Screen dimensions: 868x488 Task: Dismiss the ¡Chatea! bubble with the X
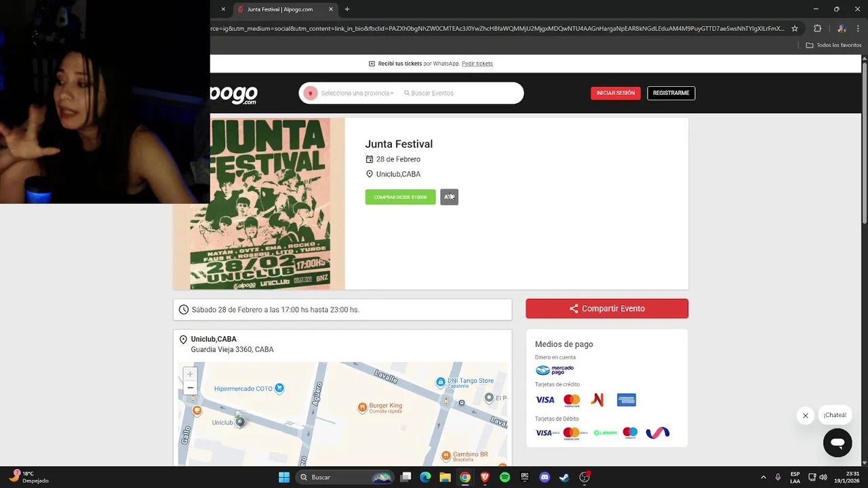point(806,415)
